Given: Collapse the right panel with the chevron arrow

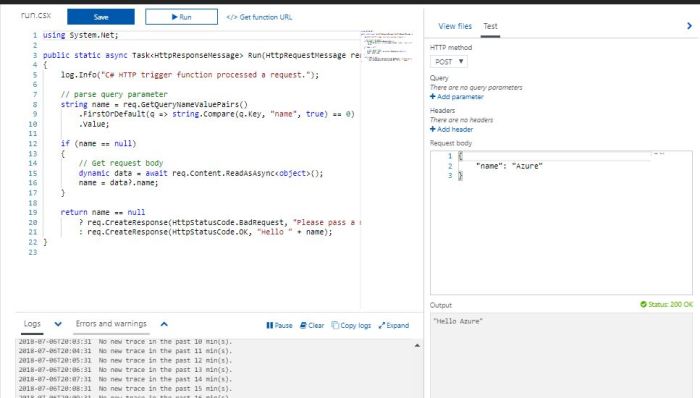Looking at the screenshot, I should click(689, 26).
